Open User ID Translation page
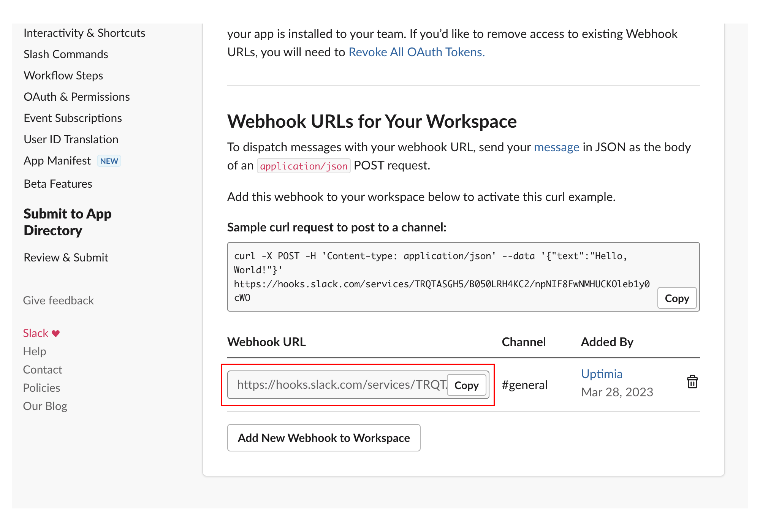Image resolution: width=760 pixels, height=532 pixels. pos(71,139)
